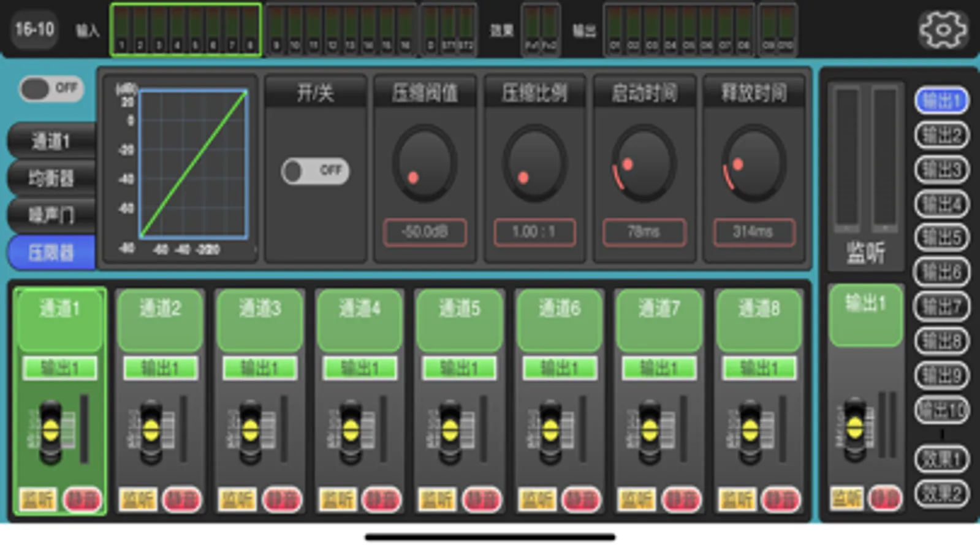The image size is (980, 552).
Task: Select the 输出7 output bus button
Action: pos(942,306)
